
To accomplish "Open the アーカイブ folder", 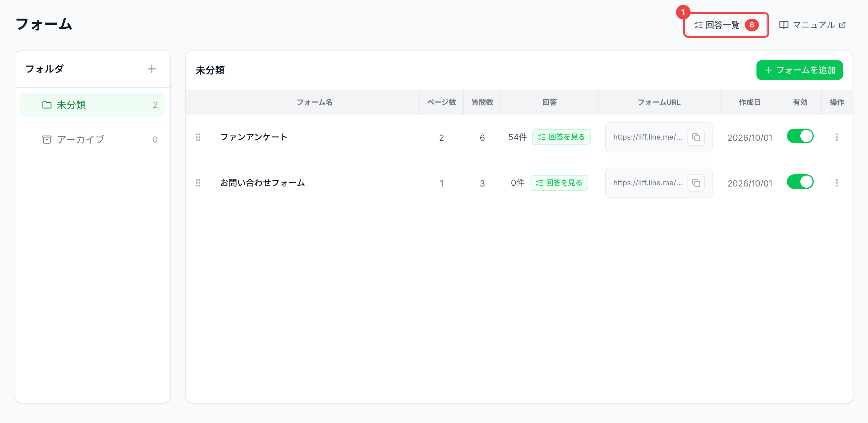I will click(x=93, y=140).
